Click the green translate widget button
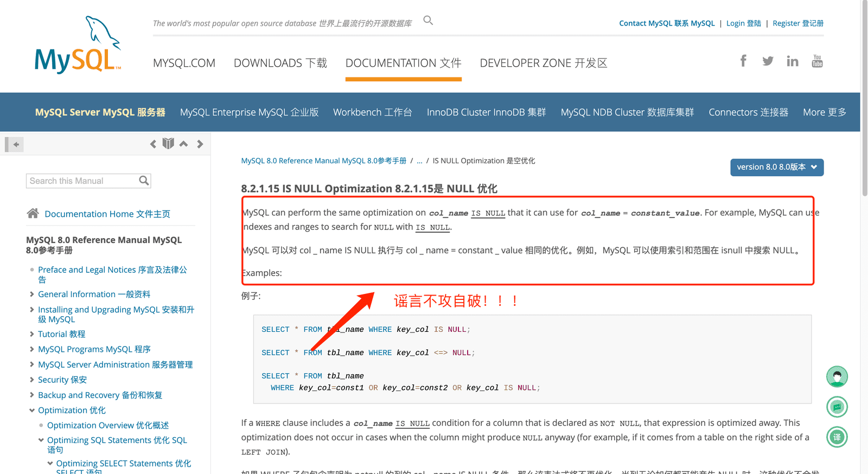Viewport: 868px width, 474px height. coord(837,437)
